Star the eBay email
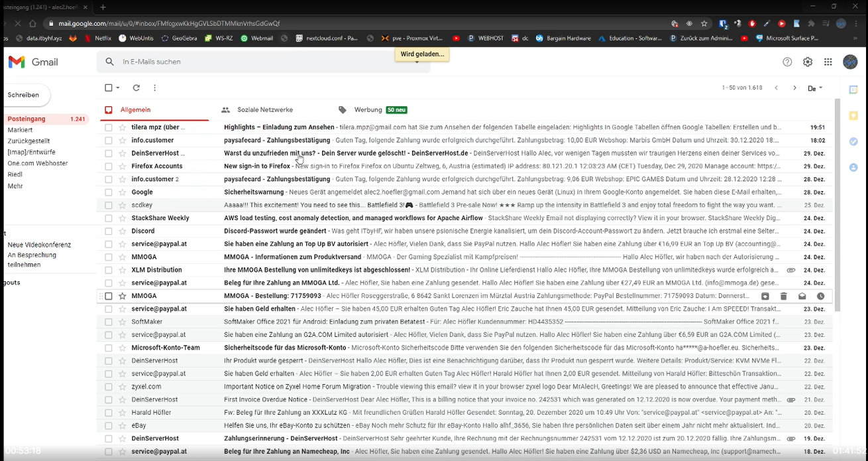The width and height of the screenshot is (868, 461). pos(123,426)
